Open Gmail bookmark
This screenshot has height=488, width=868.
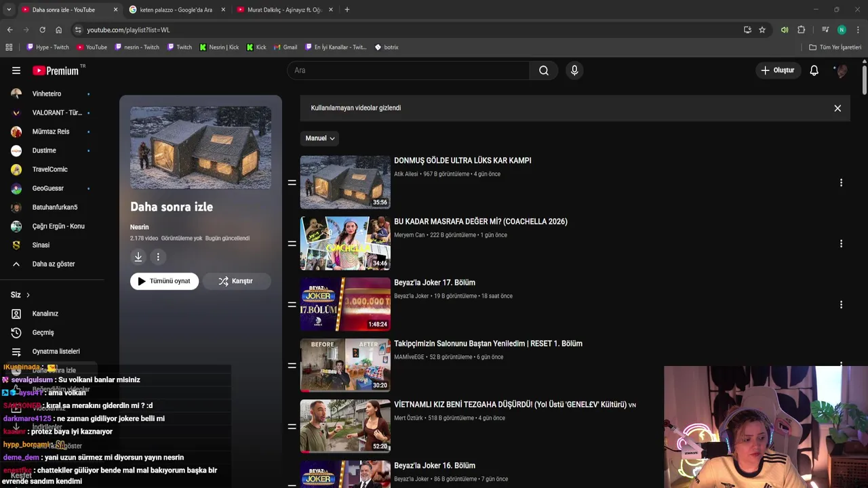(285, 47)
